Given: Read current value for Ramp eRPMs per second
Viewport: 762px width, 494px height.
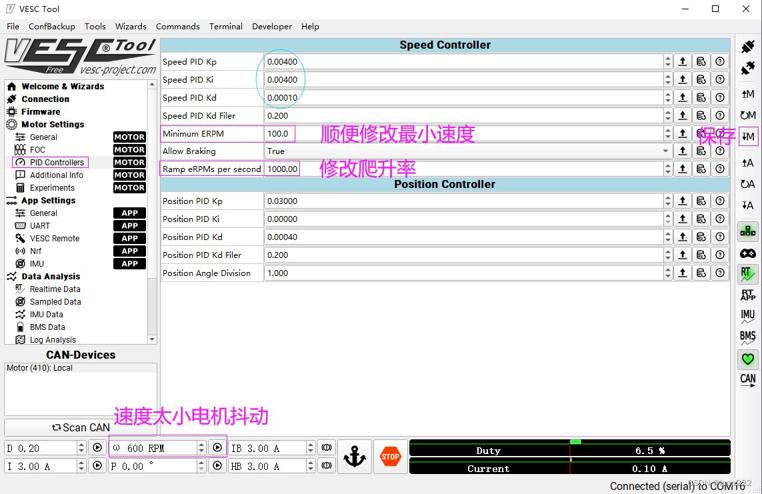Looking at the screenshot, I should point(682,169).
